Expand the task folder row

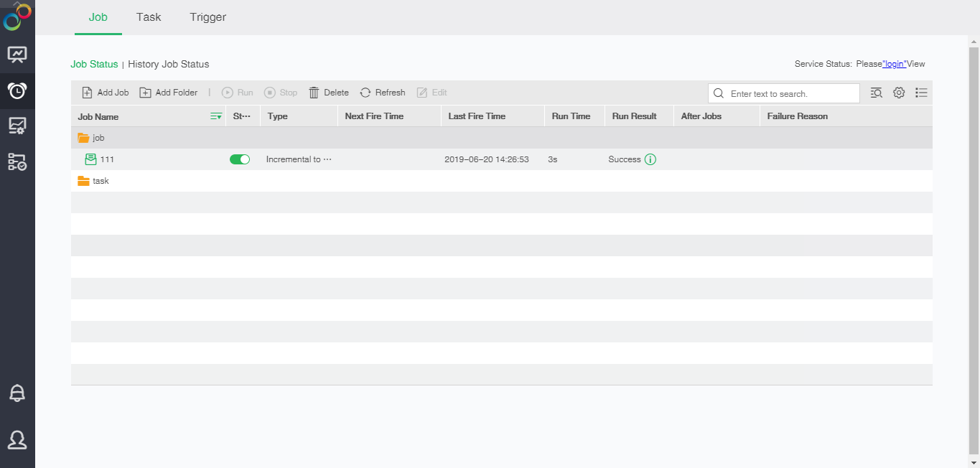tap(502, 181)
